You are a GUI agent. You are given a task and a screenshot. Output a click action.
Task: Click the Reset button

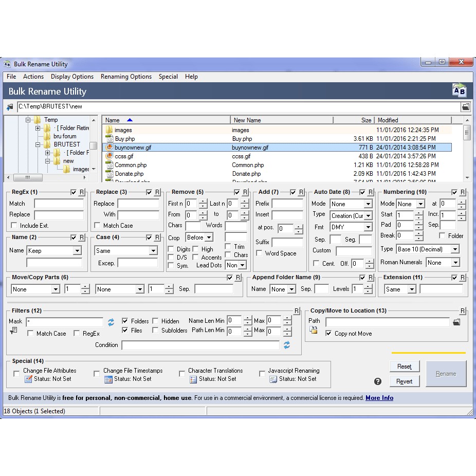click(405, 367)
